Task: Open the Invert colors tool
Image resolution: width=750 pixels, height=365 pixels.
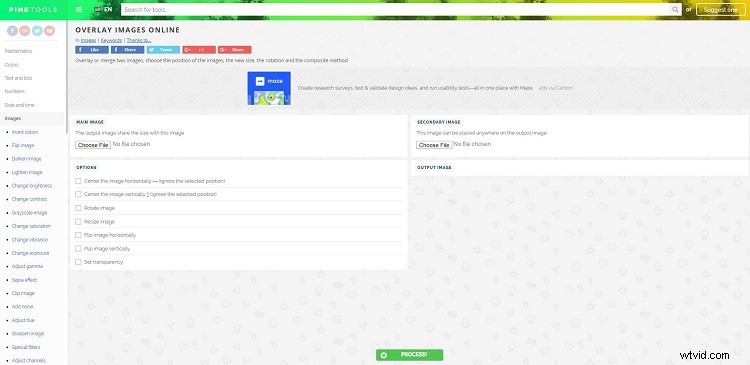Action: (25, 132)
